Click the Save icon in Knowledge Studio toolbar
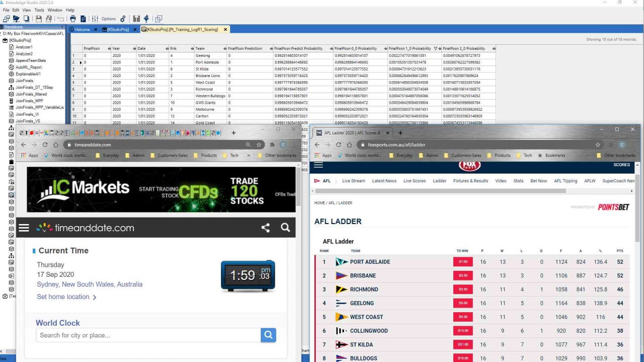The image size is (644, 362). click(x=38, y=19)
